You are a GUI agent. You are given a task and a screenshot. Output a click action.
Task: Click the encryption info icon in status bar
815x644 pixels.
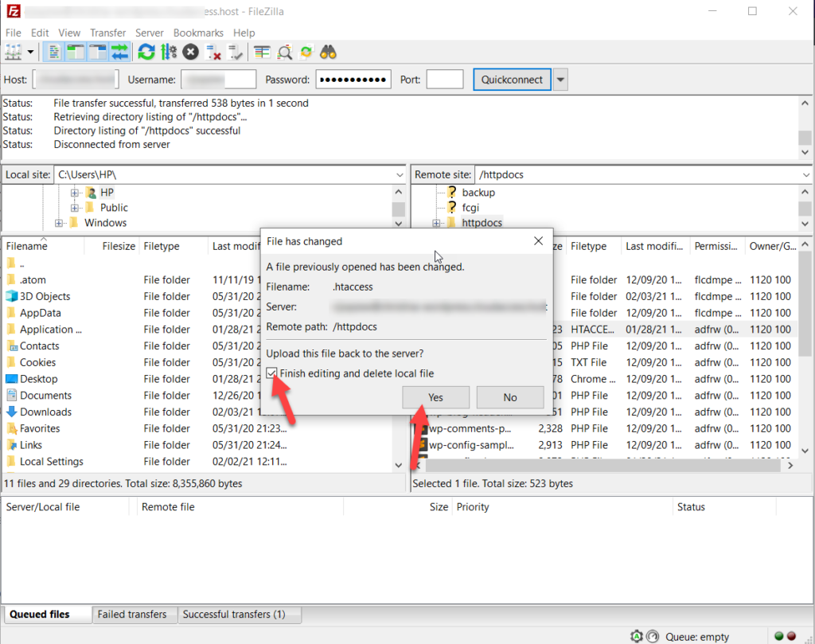pos(637,636)
